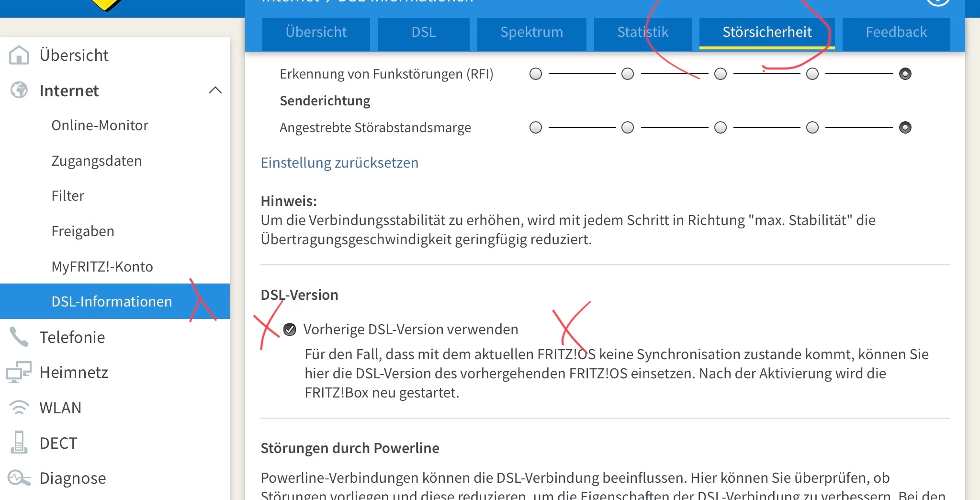Viewport: 980px width, 500px height.
Task: Click the Einstellung zurücksetzen link
Action: (339, 163)
